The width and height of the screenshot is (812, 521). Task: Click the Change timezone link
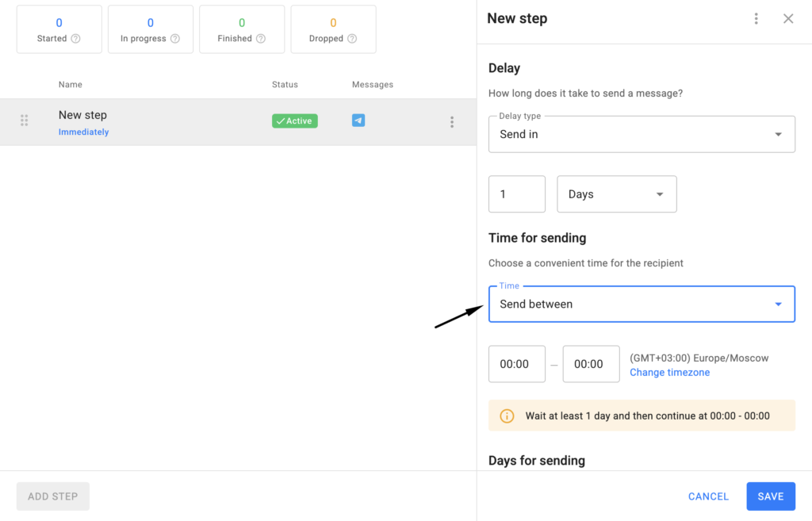(x=669, y=373)
